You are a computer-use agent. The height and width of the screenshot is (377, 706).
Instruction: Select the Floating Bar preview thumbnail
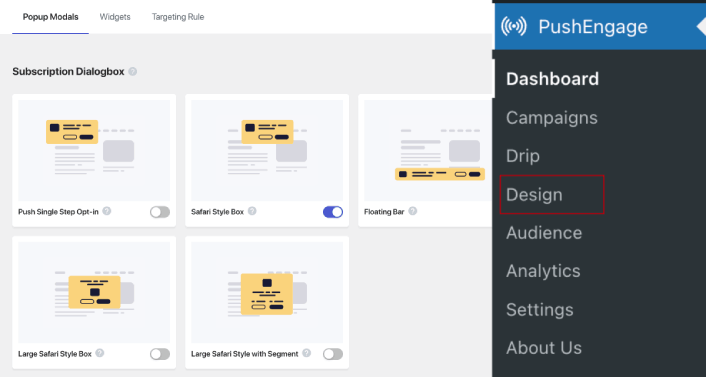point(428,150)
